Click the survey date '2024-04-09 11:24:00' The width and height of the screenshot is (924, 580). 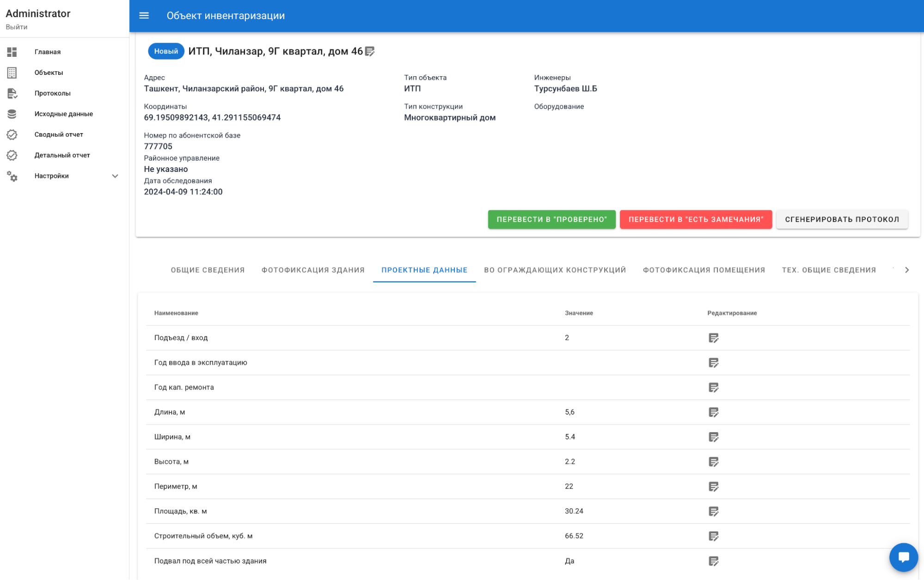[183, 192]
